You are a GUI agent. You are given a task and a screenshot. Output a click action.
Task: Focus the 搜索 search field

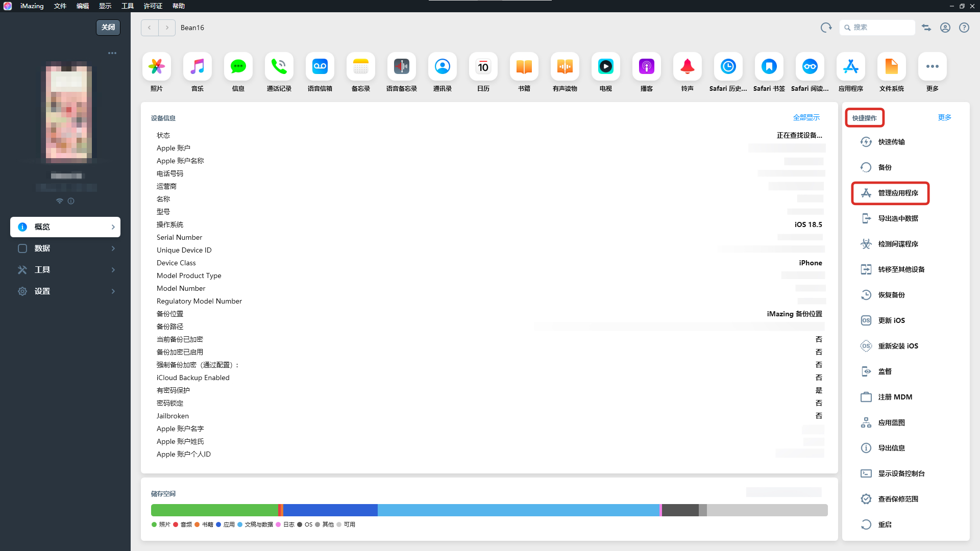point(877,28)
